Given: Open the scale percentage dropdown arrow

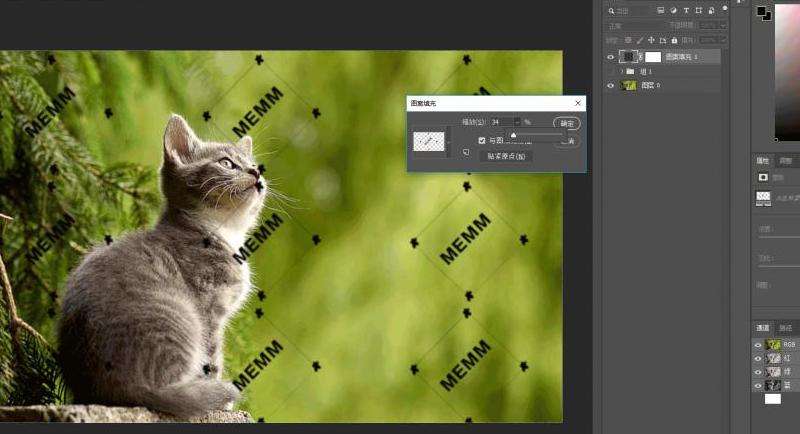Looking at the screenshot, I should click(x=517, y=122).
